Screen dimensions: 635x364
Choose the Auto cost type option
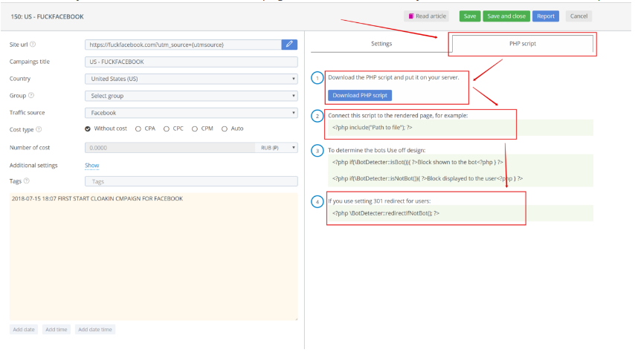(x=225, y=129)
